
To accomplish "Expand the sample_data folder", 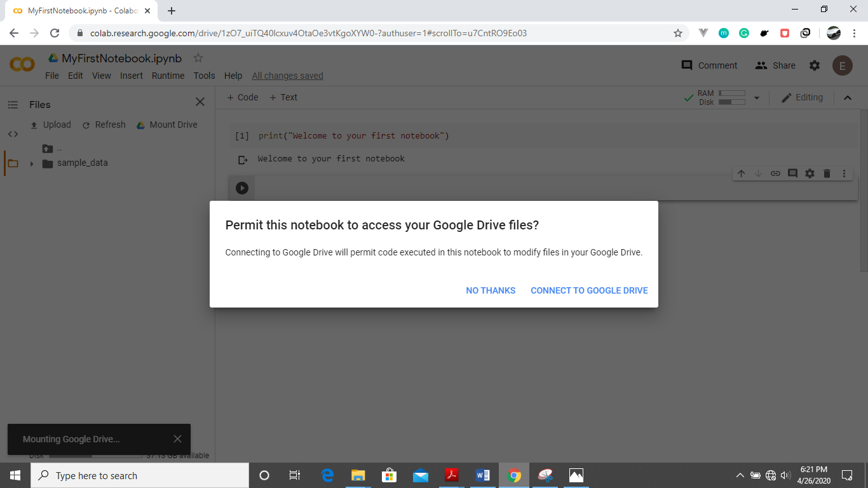I will tap(32, 163).
